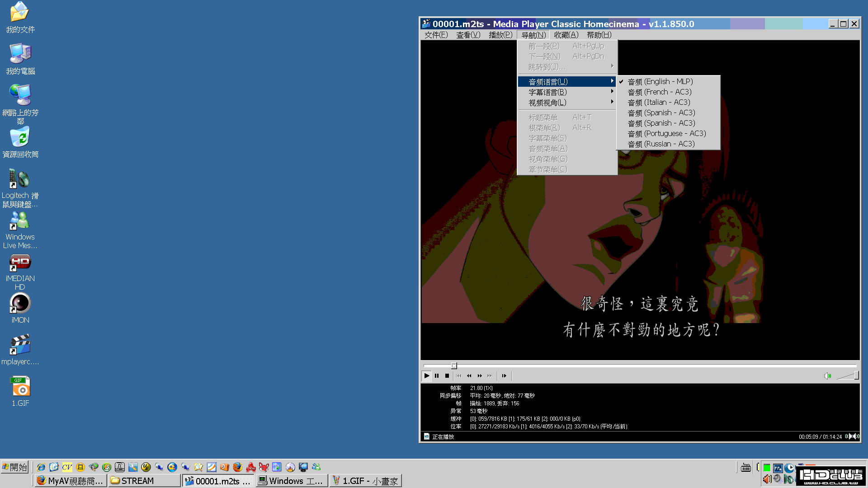Close the open 导航(N) menu
Viewport: 868px width, 488px height.
[533, 35]
